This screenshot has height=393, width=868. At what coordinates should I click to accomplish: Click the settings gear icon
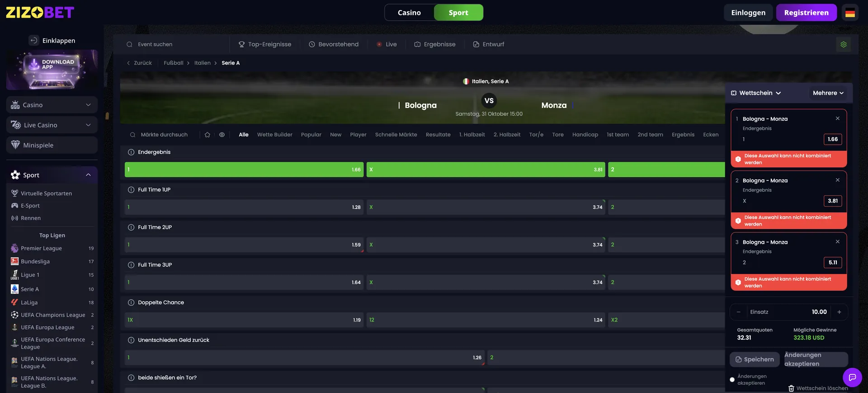pos(844,44)
